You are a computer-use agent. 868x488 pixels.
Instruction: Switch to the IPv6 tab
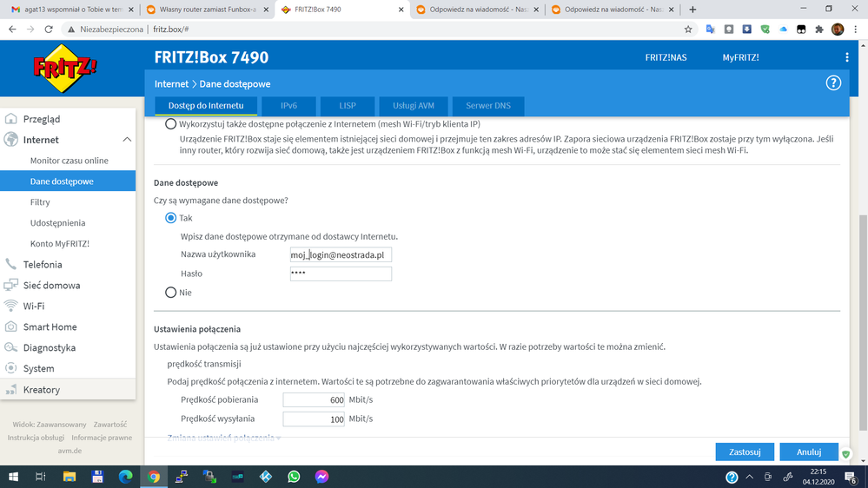289,106
